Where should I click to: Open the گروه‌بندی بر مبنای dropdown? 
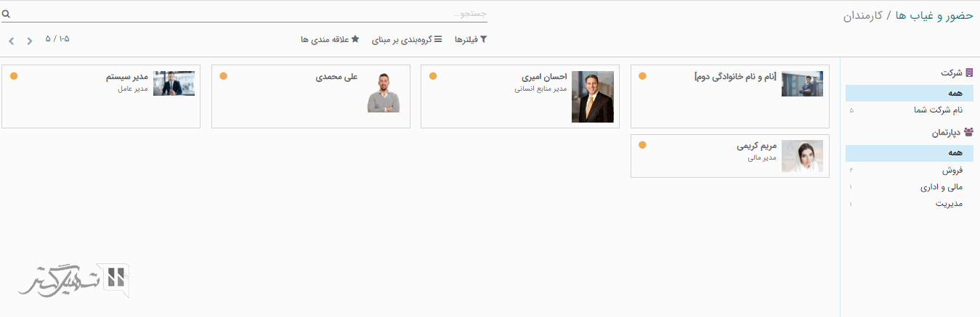(x=407, y=39)
